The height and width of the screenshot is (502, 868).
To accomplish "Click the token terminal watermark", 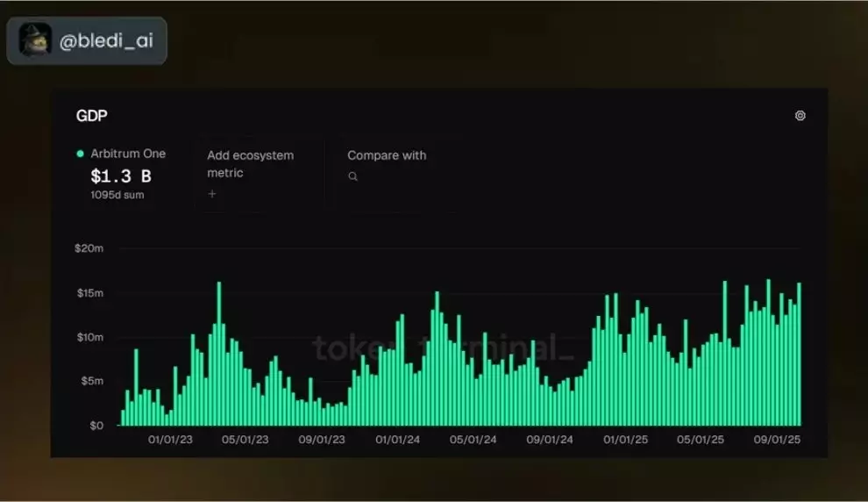I will tap(443, 348).
